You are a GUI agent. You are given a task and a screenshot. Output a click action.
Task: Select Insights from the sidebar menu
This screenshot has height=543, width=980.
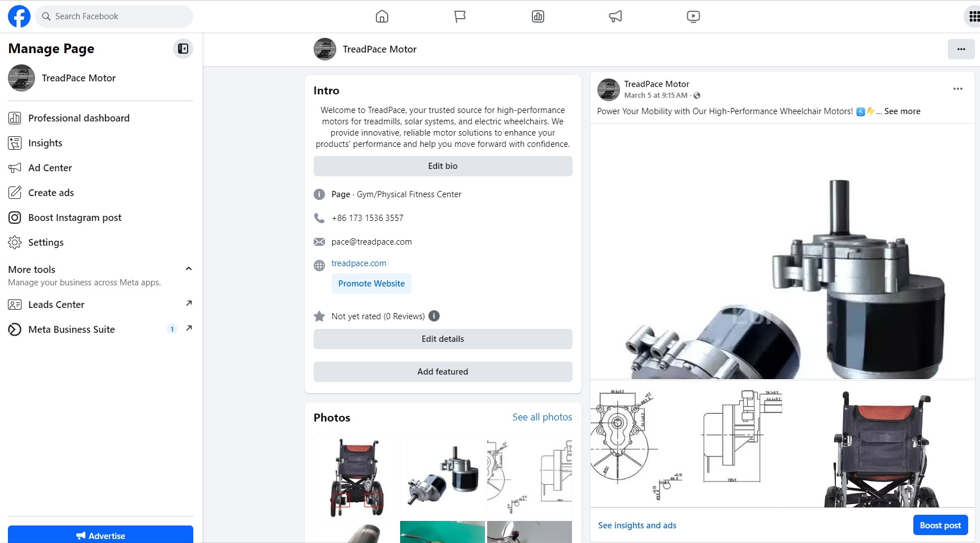click(45, 143)
